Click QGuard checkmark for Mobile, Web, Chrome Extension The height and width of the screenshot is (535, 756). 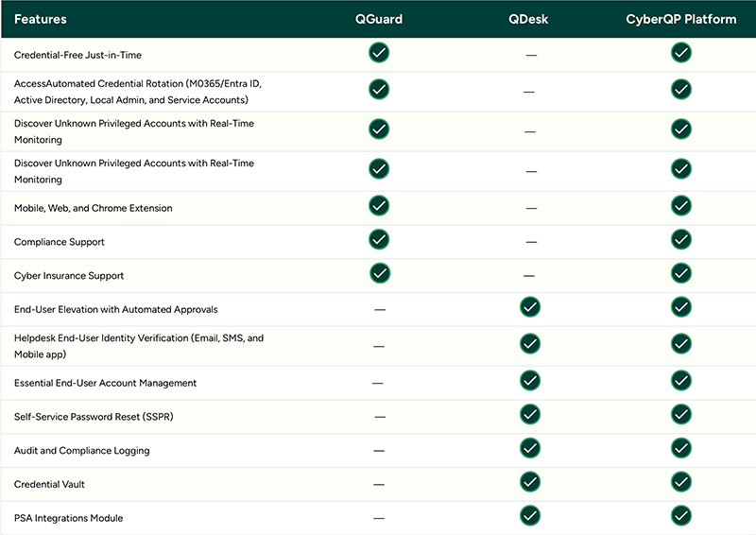coord(379,205)
